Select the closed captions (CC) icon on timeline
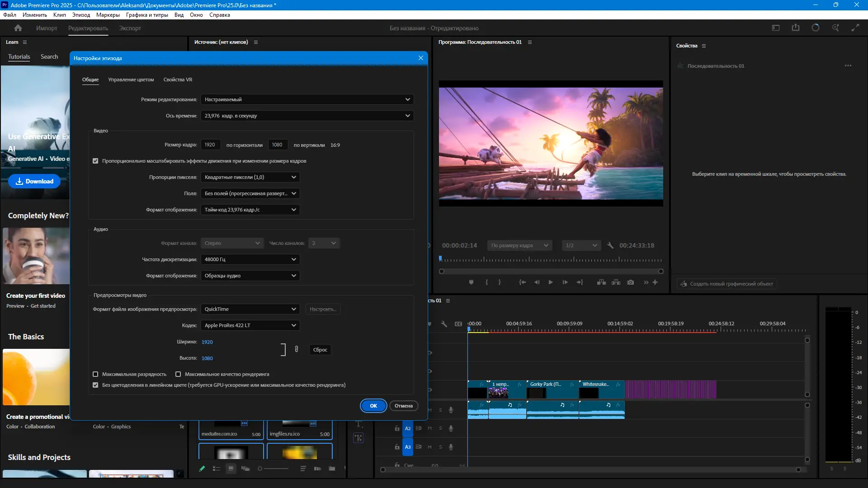 pyautogui.click(x=458, y=324)
